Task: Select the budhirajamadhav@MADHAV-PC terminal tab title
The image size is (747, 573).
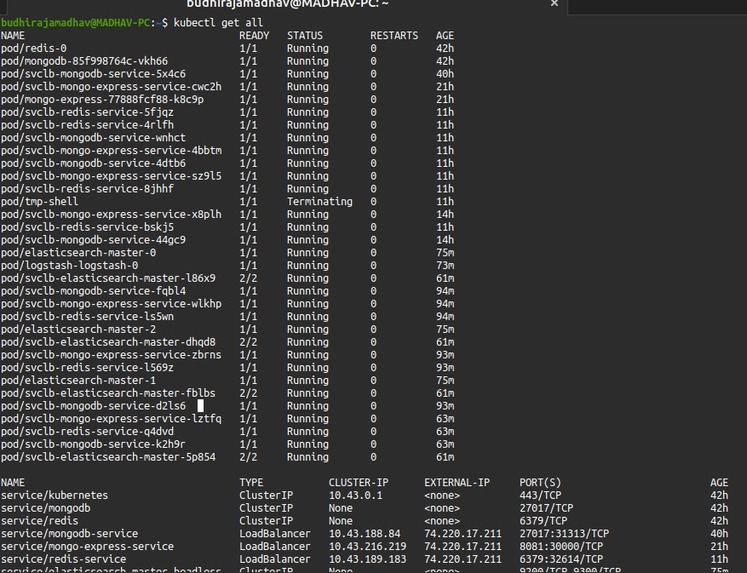Action: [287, 4]
